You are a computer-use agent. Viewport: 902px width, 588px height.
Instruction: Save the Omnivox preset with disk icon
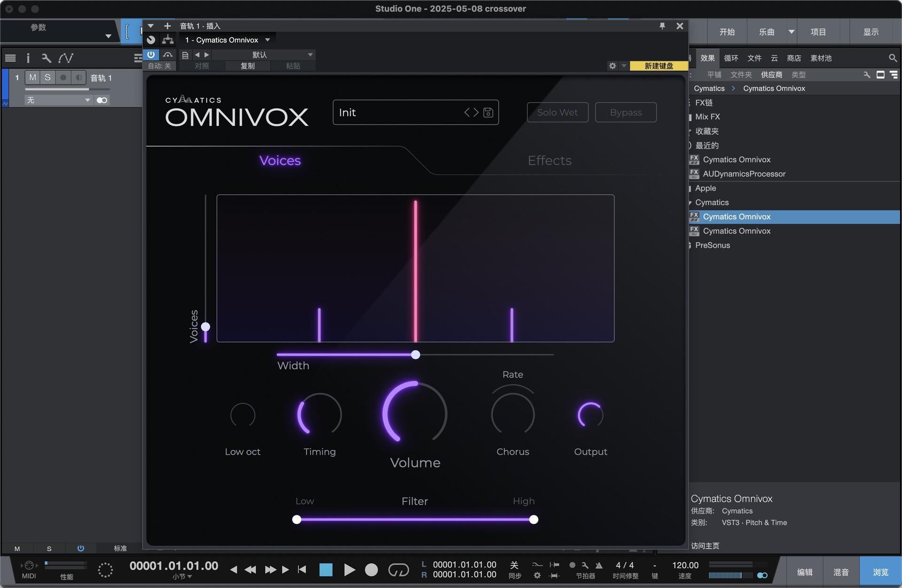(488, 112)
